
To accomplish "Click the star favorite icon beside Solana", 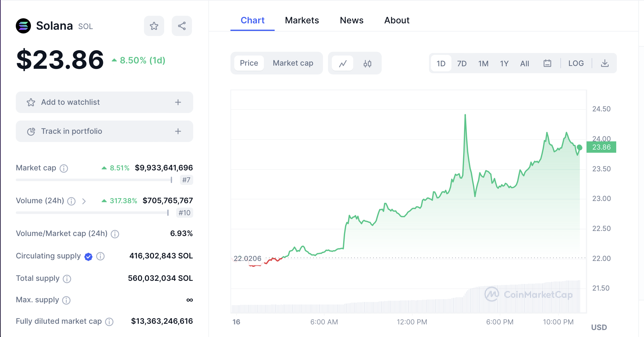I will 154,26.
